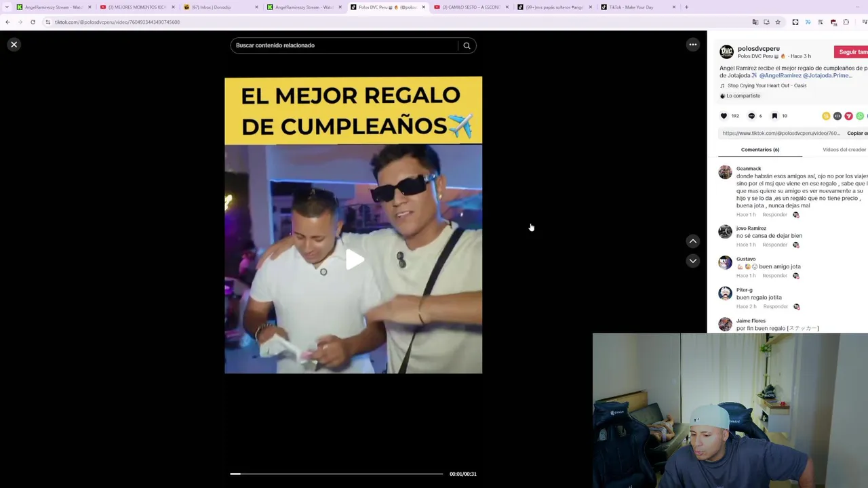Open jovo Ramírez commenter name
868x488 pixels.
click(x=751, y=228)
